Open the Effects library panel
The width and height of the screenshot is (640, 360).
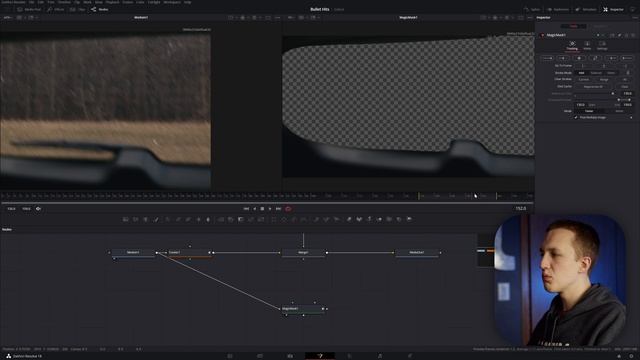point(56,9)
